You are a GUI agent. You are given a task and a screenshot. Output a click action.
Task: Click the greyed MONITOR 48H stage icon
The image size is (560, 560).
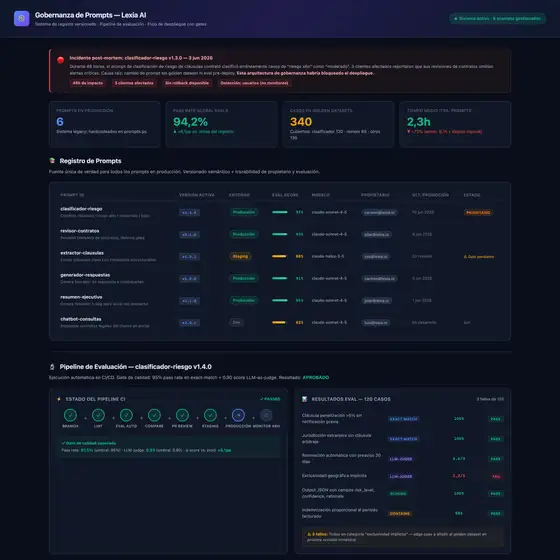click(x=266, y=415)
